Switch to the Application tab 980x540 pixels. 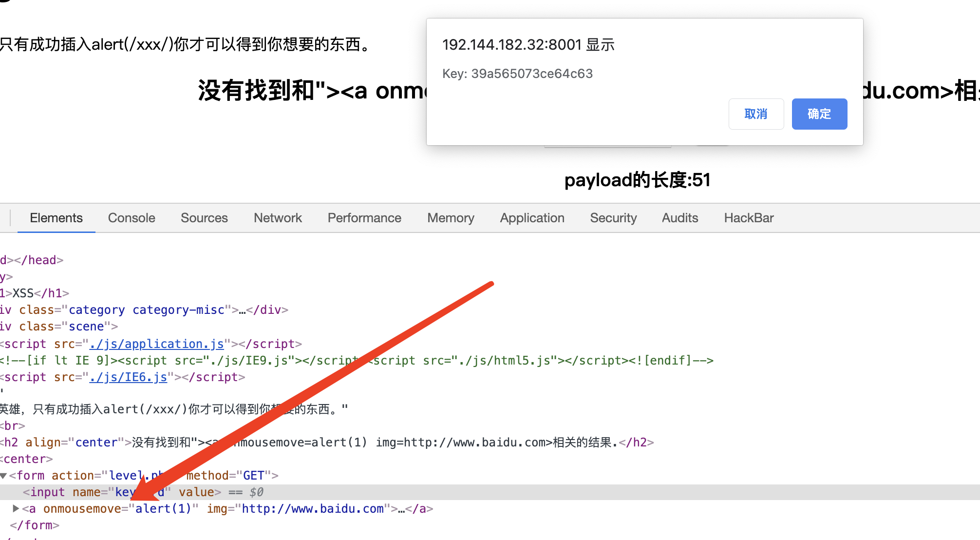(532, 218)
